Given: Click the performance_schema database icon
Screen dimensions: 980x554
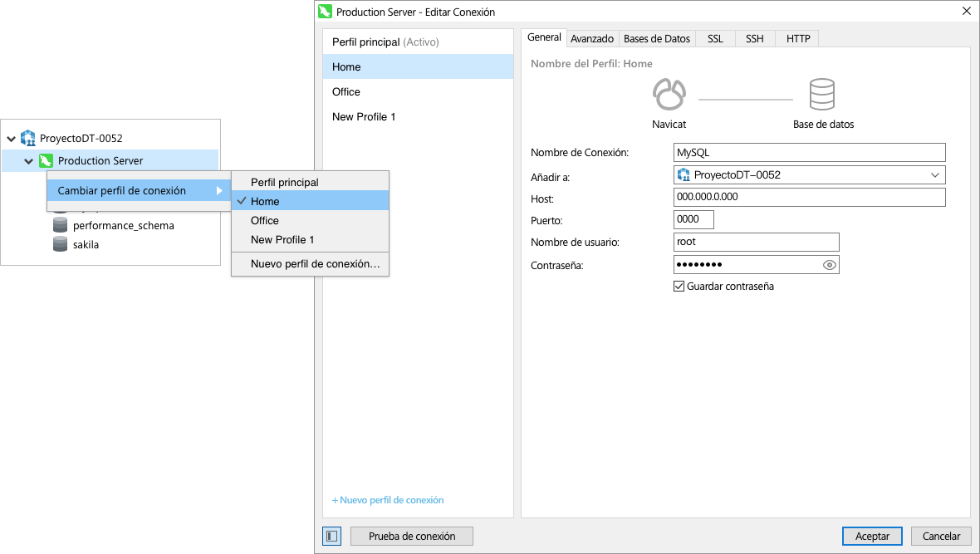Looking at the screenshot, I should (60, 225).
